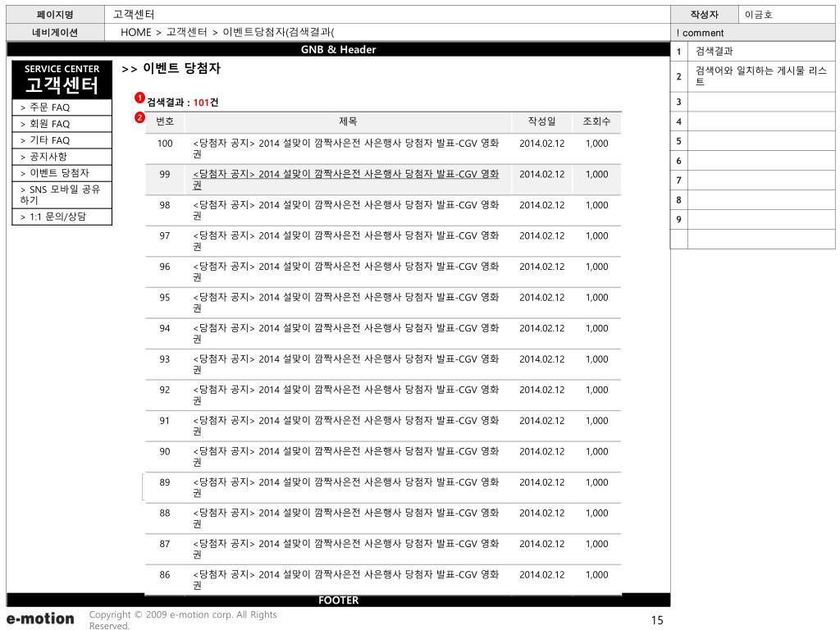Click the 네비게이션 label cell
Viewport: 840px width, 630px height.
tap(55, 33)
